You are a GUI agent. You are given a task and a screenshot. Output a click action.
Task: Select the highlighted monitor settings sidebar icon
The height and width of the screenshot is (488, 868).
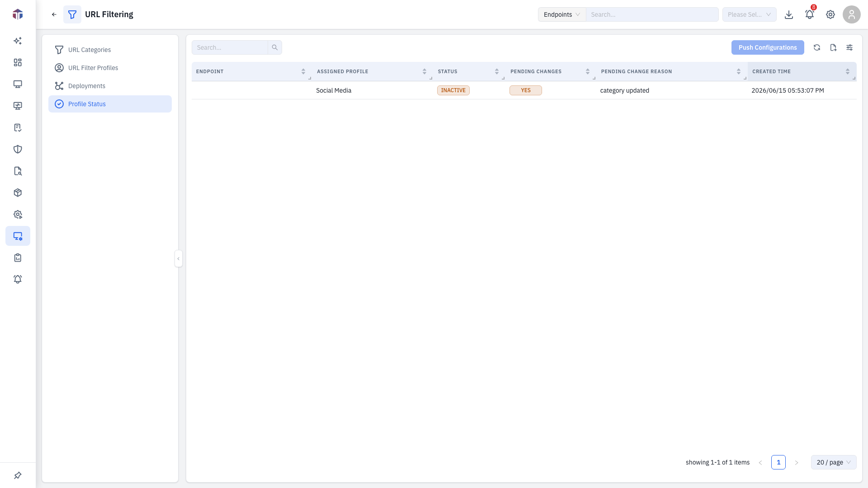(18, 236)
